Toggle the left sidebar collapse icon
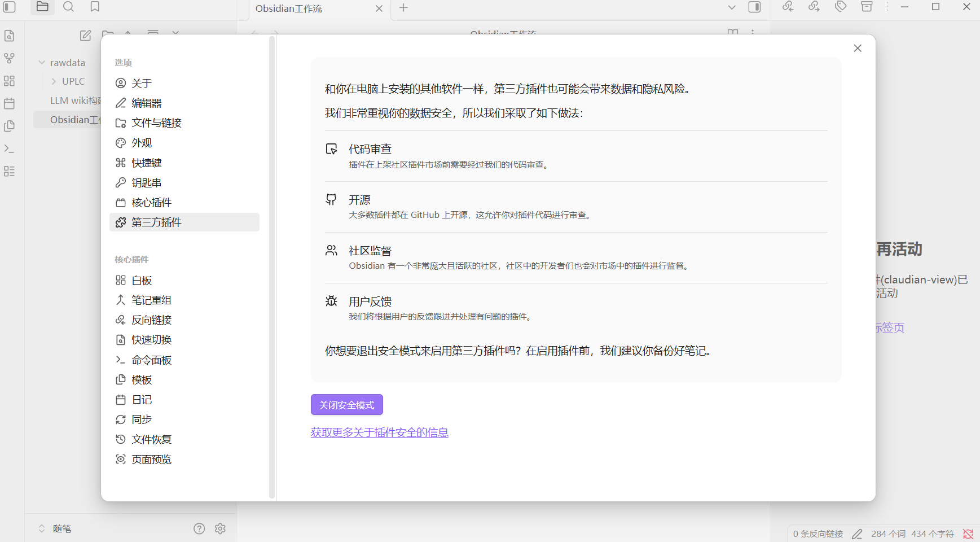The image size is (980, 542). pyautogui.click(x=10, y=7)
